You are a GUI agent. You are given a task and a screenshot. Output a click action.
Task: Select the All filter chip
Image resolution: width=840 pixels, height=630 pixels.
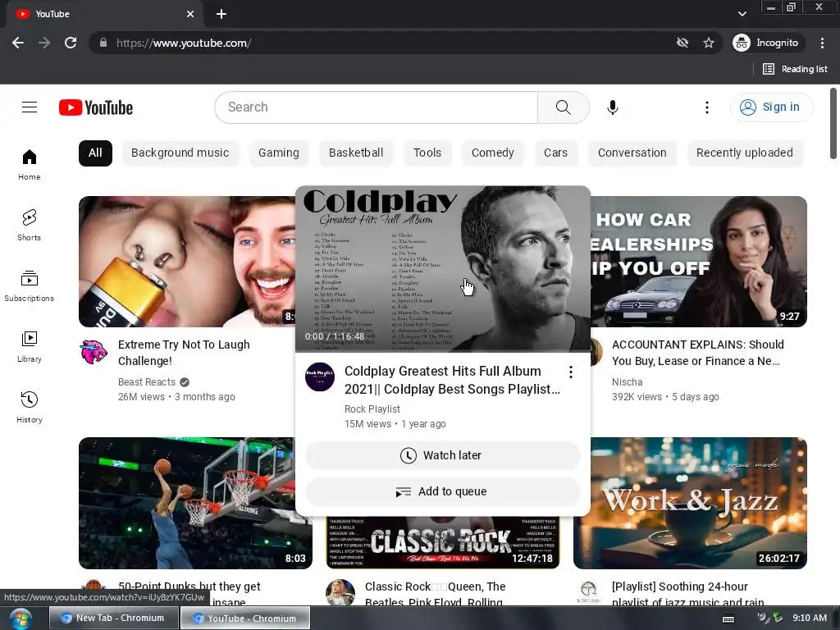pyautogui.click(x=95, y=153)
